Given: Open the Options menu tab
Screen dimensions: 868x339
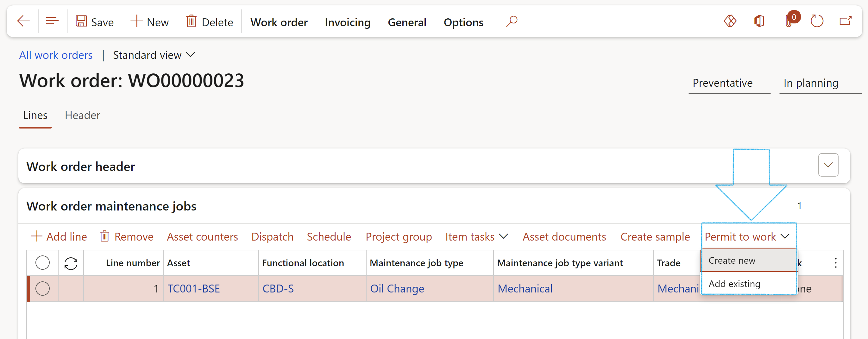Looking at the screenshot, I should tap(463, 22).
